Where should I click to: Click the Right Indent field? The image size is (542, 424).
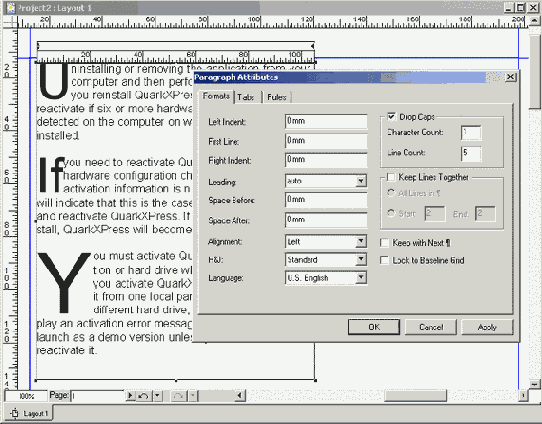coord(326,160)
